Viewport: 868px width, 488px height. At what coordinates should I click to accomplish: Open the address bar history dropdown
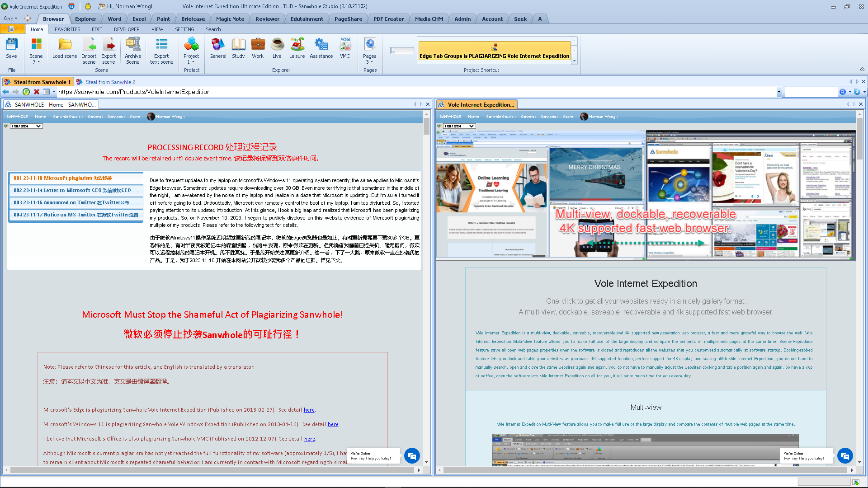(779, 92)
